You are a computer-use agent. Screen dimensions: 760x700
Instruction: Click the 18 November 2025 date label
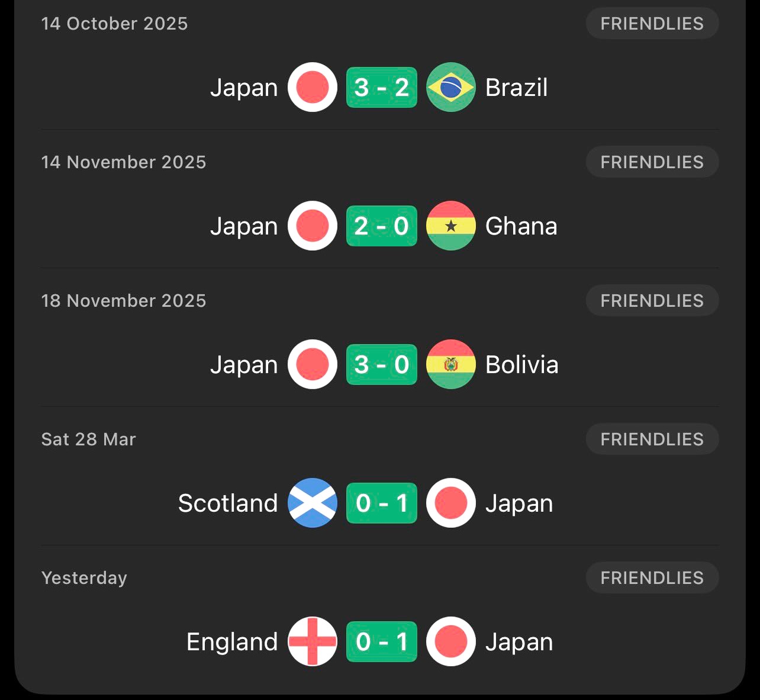[x=124, y=301]
